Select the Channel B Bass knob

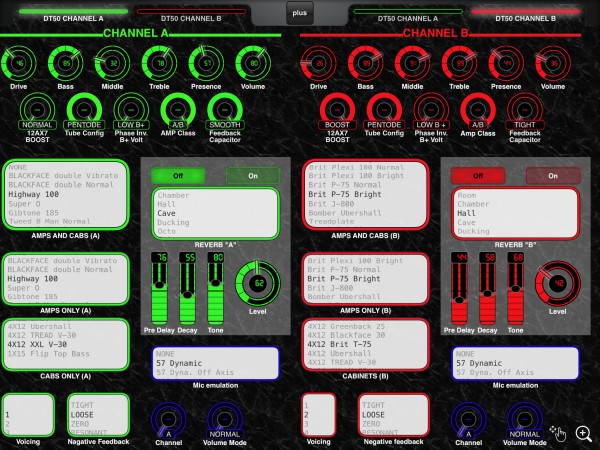(365, 63)
